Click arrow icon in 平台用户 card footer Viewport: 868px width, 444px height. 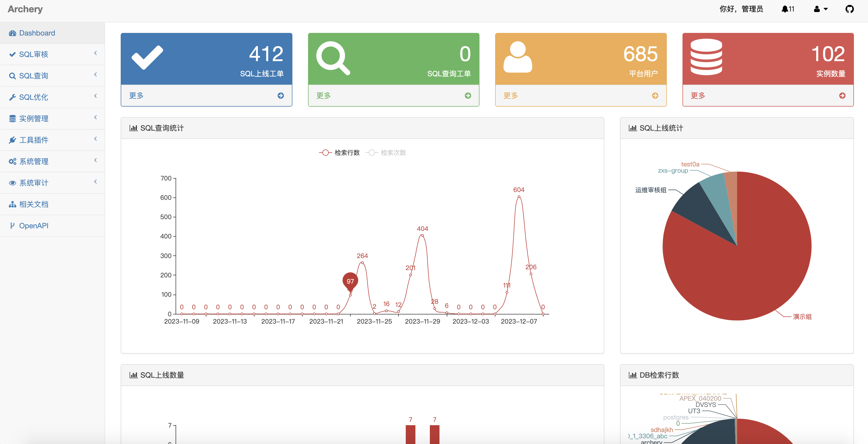point(655,96)
